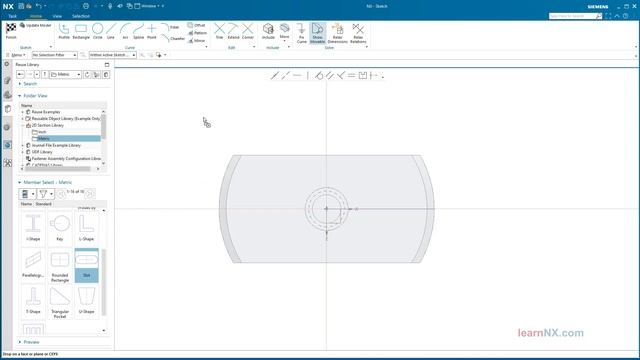This screenshot has width=640, height=360.
Task: Select the Slot section thumbnail
Action: point(87,265)
